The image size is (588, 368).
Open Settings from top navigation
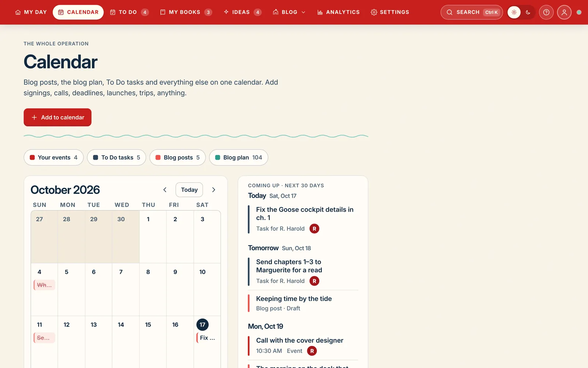[x=390, y=12]
